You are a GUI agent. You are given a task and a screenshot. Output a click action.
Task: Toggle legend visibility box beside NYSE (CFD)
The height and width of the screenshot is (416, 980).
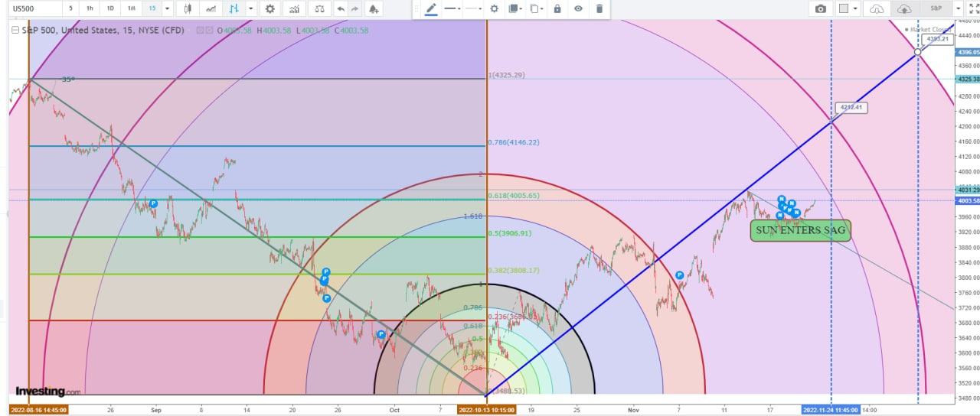pos(201,31)
